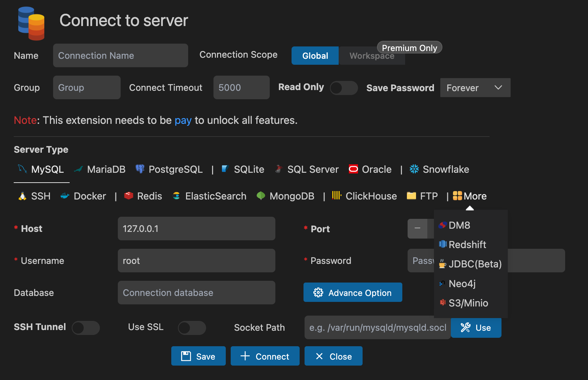Click the Premium Only badge

click(409, 47)
